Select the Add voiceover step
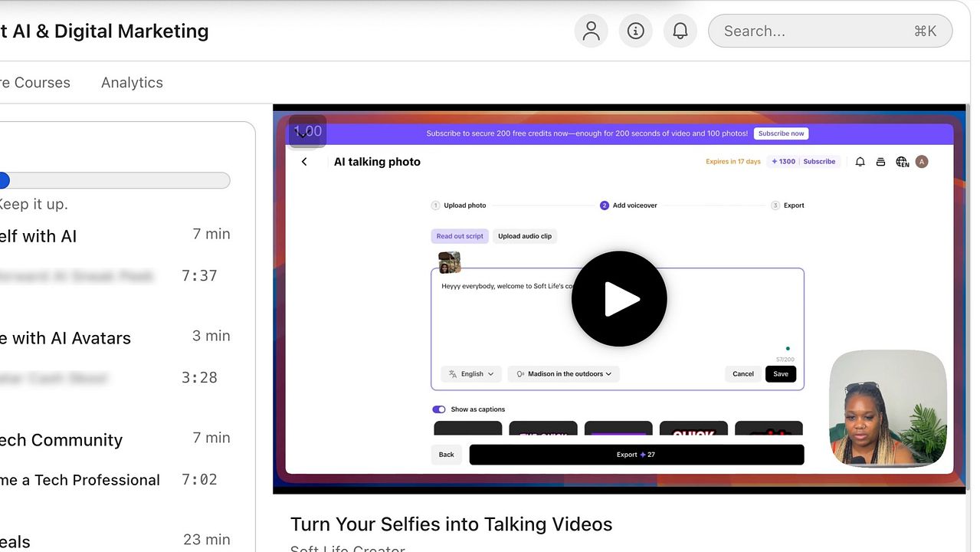 pos(628,205)
